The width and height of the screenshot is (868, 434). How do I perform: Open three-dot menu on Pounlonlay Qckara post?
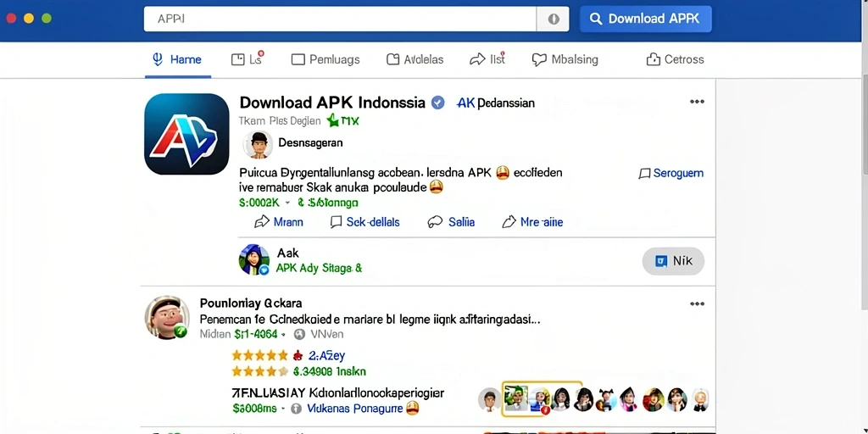pyautogui.click(x=697, y=304)
